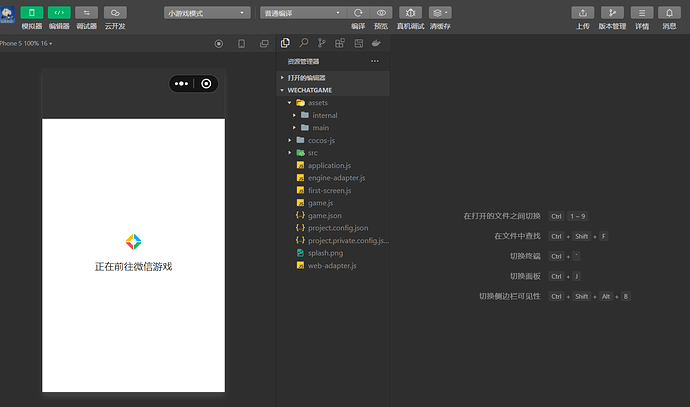Open the 清缓存 clear cache menu
The width and height of the screenshot is (690, 407).
point(440,13)
